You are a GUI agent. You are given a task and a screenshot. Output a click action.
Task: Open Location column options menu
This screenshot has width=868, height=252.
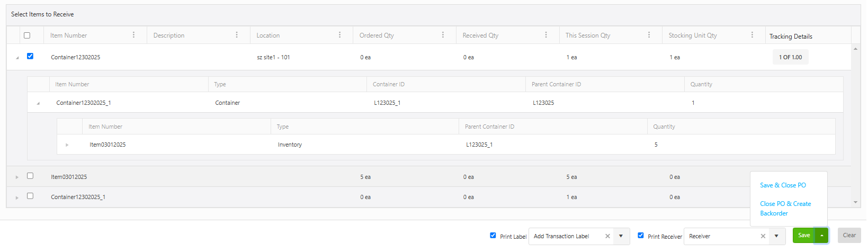339,35
